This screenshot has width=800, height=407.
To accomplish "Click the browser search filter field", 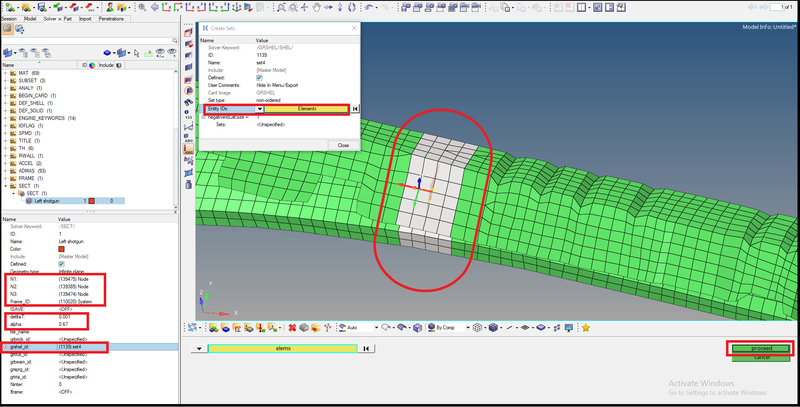I will pyautogui.click(x=87, y=40).
